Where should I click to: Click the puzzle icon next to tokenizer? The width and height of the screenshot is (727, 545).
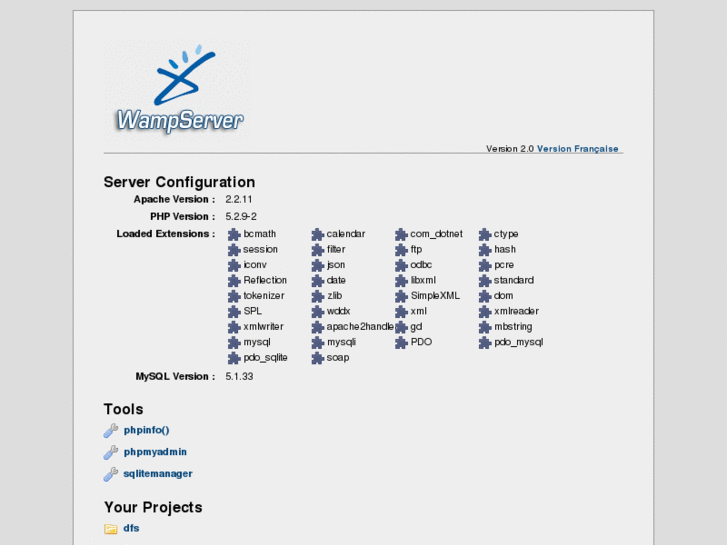(x=234, y=296)
